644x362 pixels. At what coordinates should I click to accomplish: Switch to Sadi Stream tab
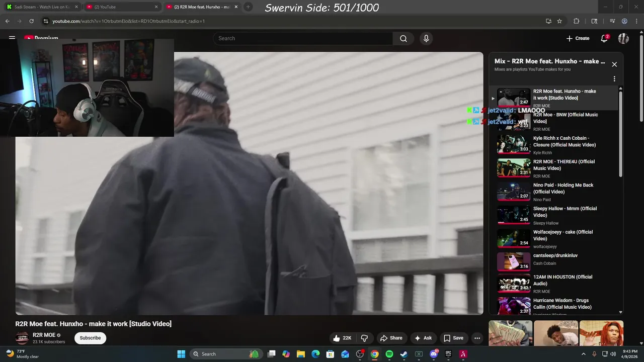(x=41, y=7)
